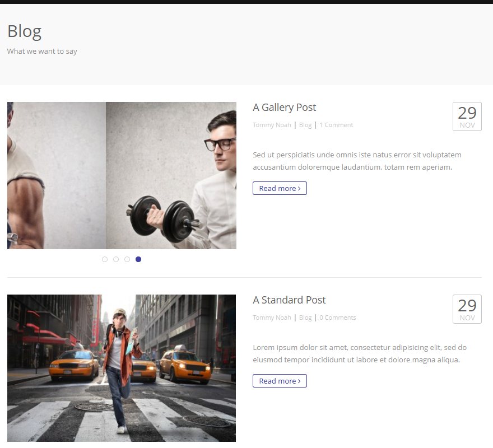Click the 29 NOV date badge on Standard Post

(467, 309)
